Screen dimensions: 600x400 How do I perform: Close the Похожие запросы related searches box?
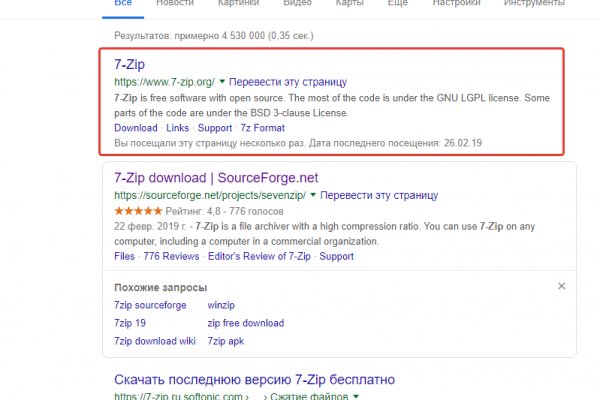coord(562,287)
